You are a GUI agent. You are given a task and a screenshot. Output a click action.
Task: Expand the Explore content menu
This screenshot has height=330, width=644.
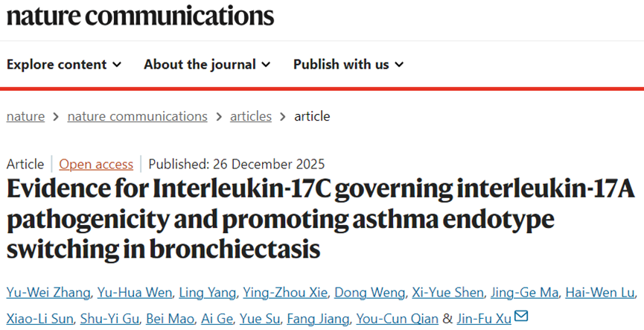click(x=64, y=64)
